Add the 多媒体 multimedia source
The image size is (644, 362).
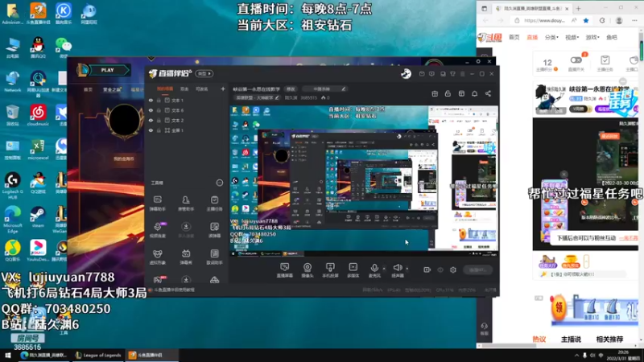353,270
